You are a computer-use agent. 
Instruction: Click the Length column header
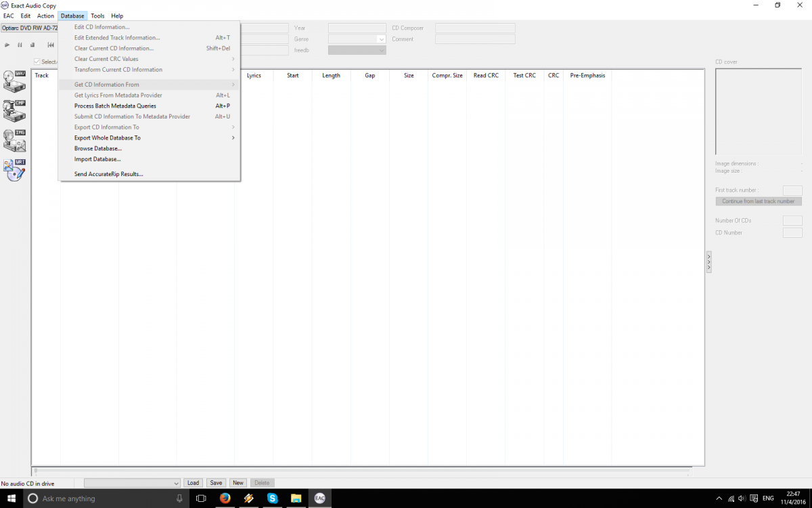point(332,76)
